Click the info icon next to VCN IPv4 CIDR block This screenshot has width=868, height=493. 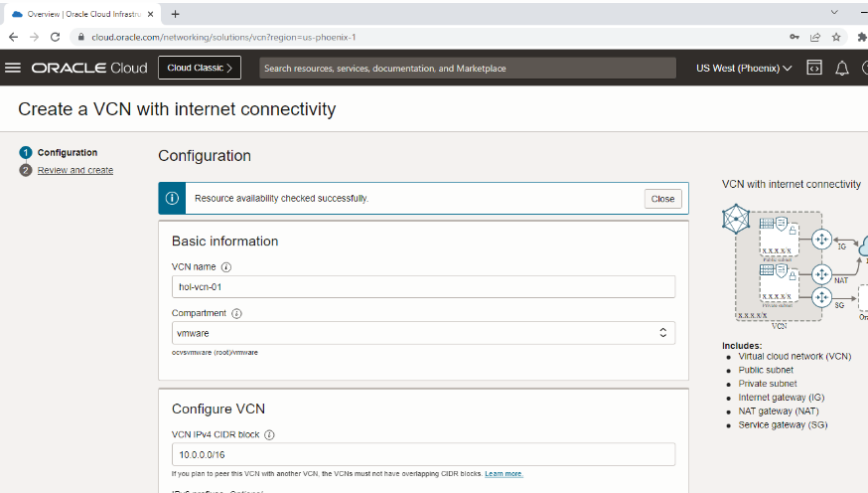269,434
